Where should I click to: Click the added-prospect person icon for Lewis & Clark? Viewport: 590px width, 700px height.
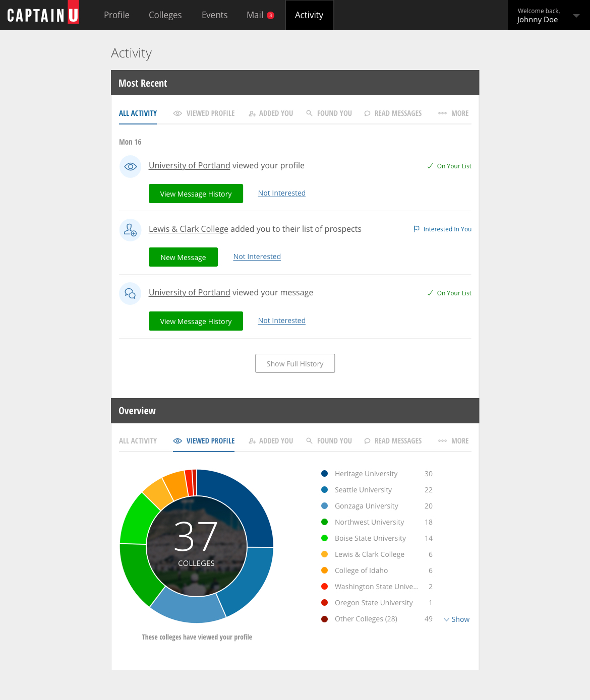click(130, 230)
